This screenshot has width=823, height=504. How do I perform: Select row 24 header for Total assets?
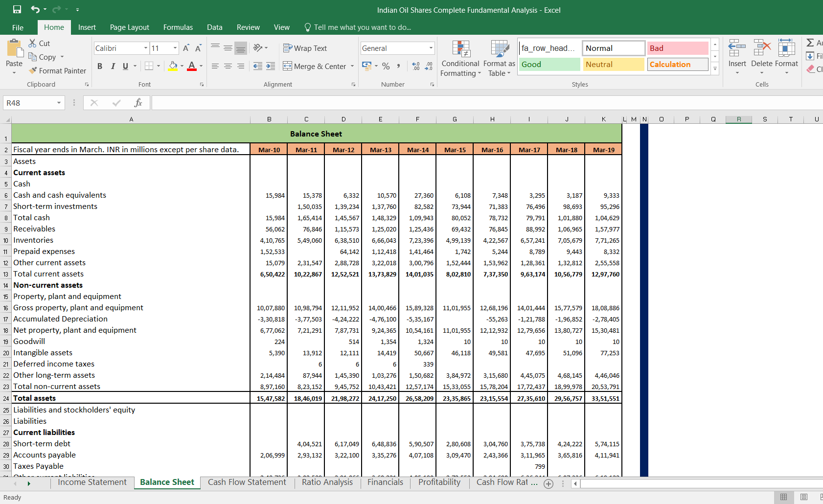pyautogui.click(x=6, y=398)
